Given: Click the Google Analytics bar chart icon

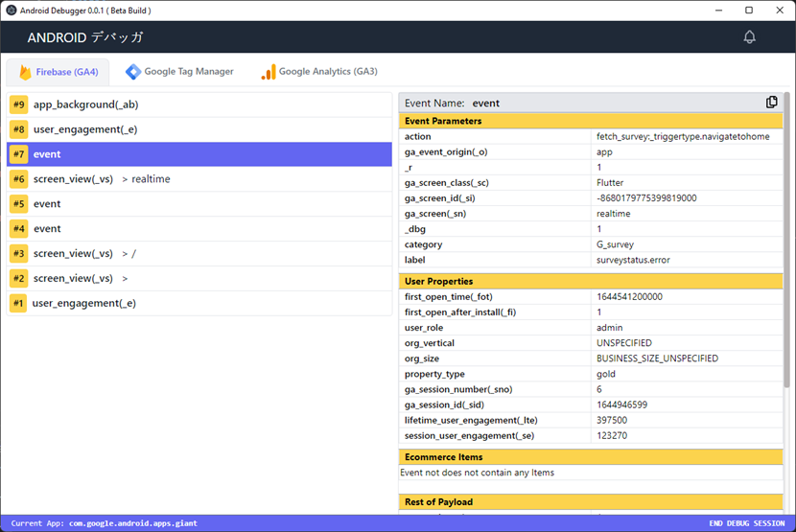Looking at the screenshot, I should pyautogui.click(x=269, y=72).
